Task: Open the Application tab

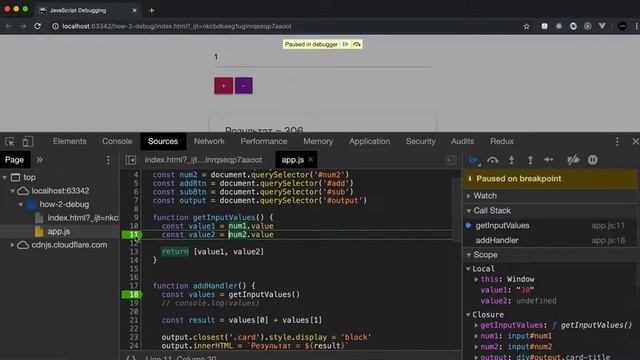Action: tap(369, 141)
